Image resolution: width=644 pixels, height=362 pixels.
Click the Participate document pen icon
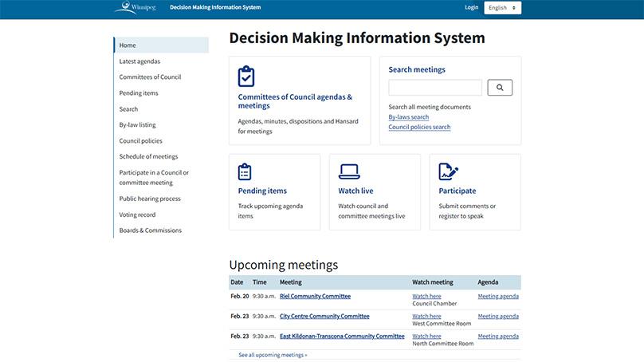[448, 171]
